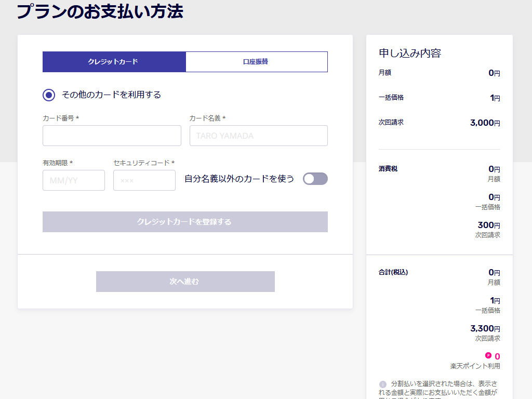This screenshot has height=399, width=532.
Task: Click the 合計(税込) label
Action: point(393,272)
